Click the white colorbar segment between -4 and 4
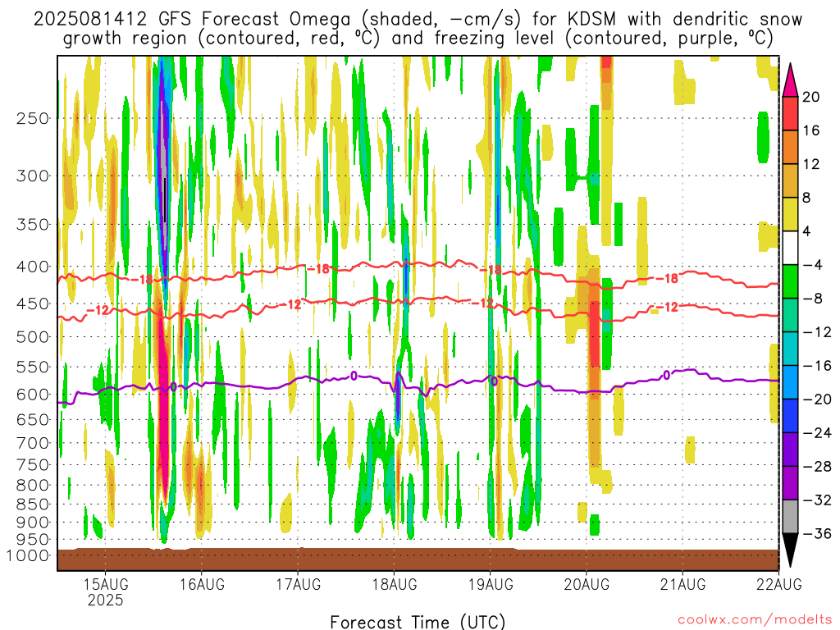Screen dimensions: 840x630 click(x=790, y=248)
